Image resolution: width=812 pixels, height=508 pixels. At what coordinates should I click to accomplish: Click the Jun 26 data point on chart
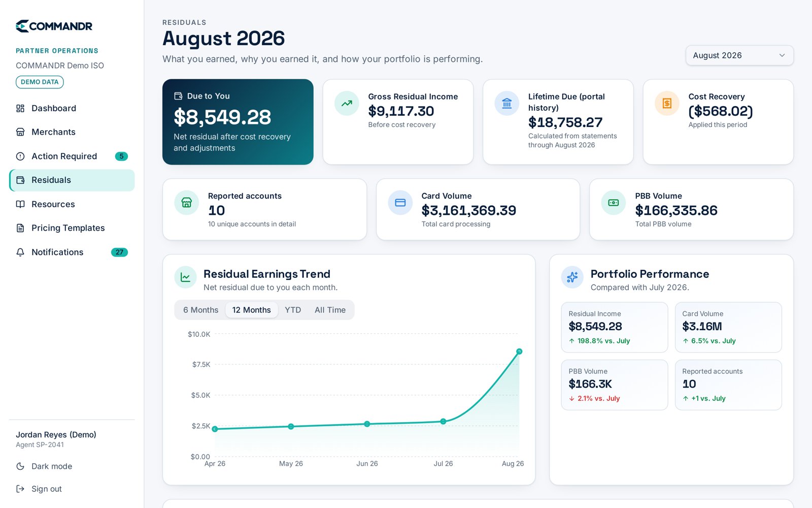click(x=367, y=424)
